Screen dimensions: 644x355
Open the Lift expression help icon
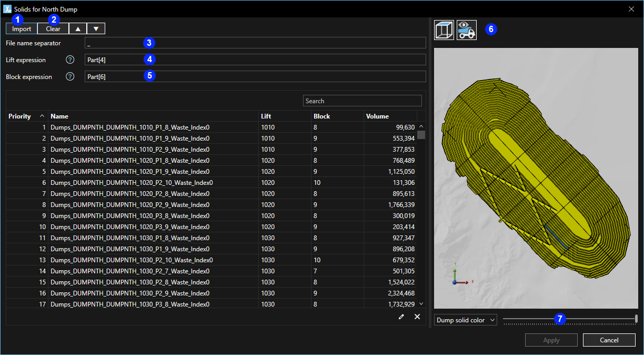coord(70,60)
